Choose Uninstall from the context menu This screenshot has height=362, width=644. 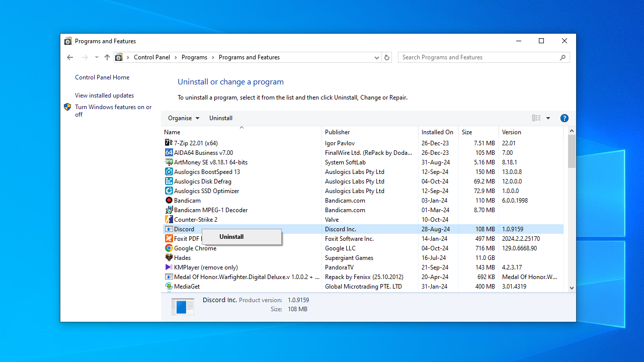click(x=231, y=237)
